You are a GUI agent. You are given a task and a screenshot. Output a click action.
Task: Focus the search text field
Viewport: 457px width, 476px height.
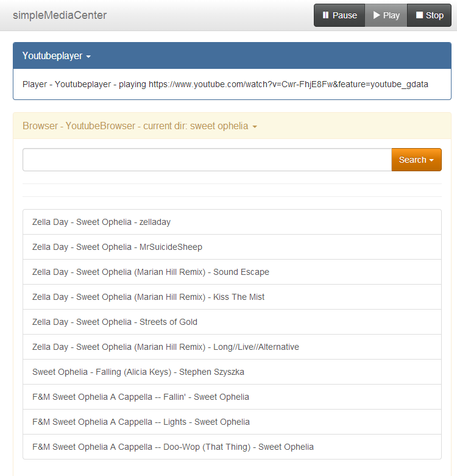coord(207,160)
